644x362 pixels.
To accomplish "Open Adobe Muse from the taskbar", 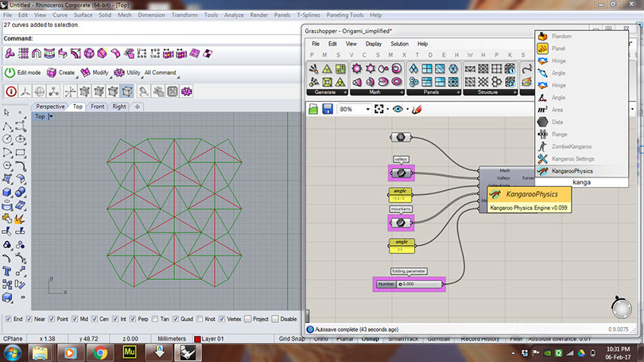I will click(x=130, y=352).
